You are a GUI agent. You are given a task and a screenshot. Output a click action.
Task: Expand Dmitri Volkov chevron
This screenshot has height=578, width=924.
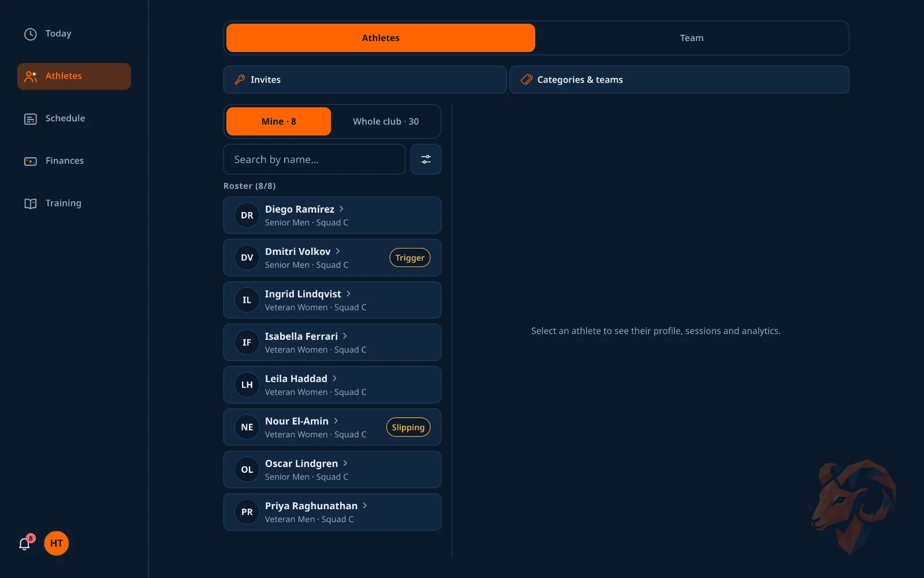pos(338,251)
